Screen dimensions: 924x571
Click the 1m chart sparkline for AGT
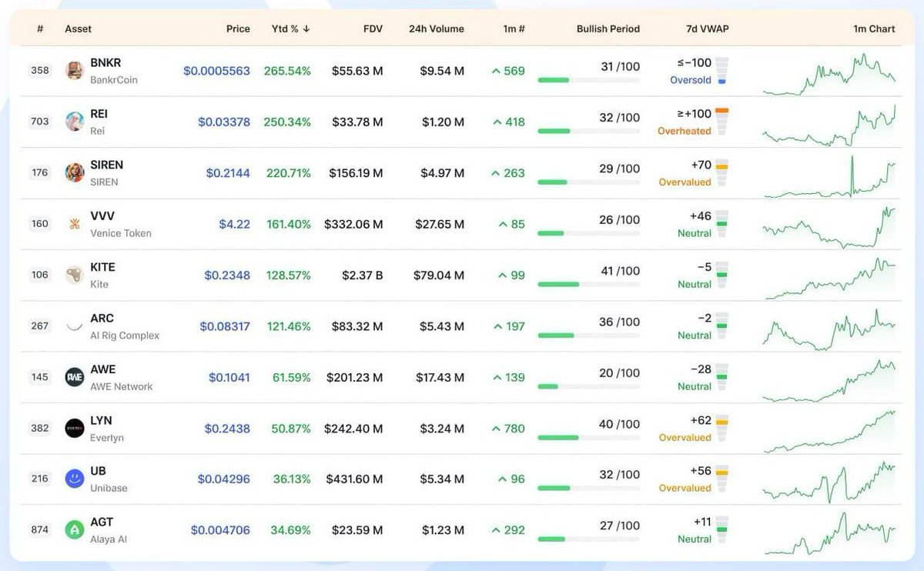tap(829, 529)
